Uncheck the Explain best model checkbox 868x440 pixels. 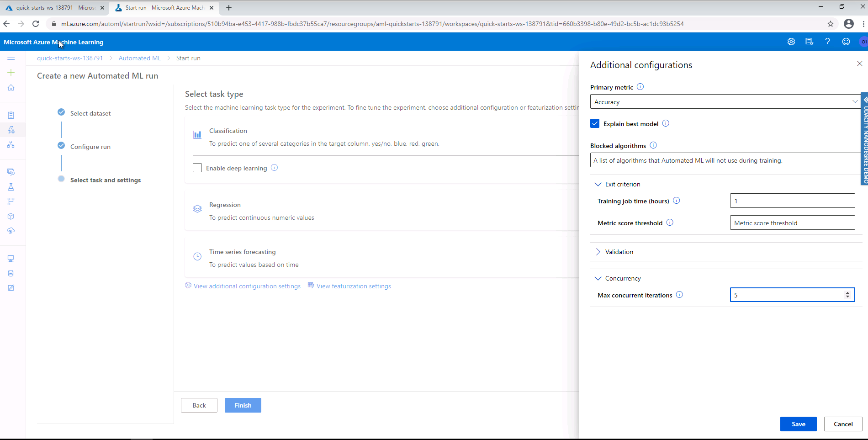[595, 123]
